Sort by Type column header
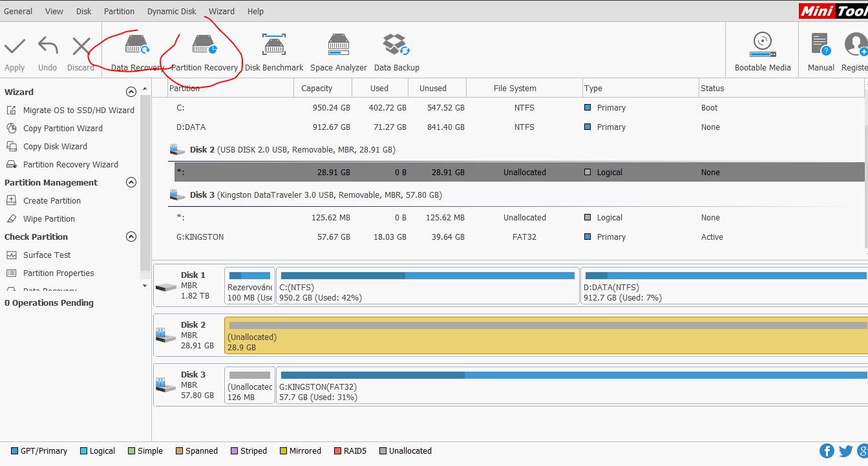 (x=639, y=89)
